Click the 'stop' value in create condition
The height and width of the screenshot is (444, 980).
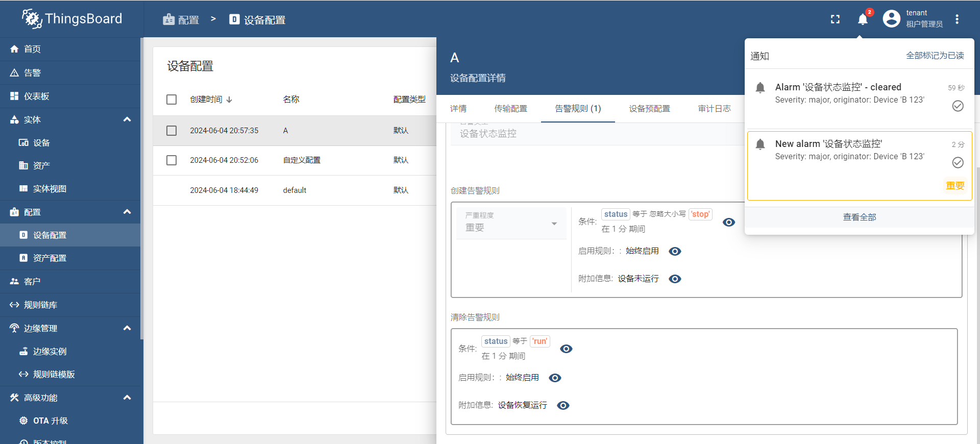point(700,214)
